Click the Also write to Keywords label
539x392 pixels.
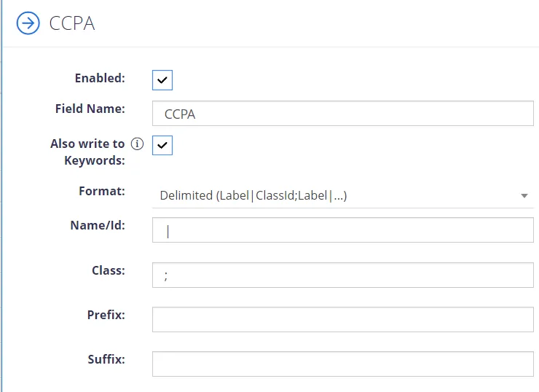click(87, 152)
